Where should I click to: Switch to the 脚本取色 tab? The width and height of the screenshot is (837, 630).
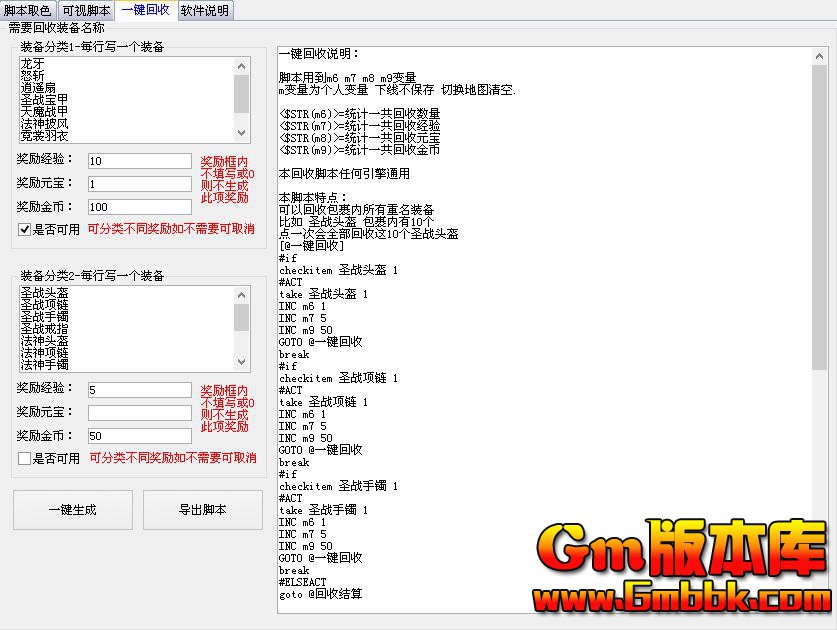pyautogui.click(x=27, y=11)
